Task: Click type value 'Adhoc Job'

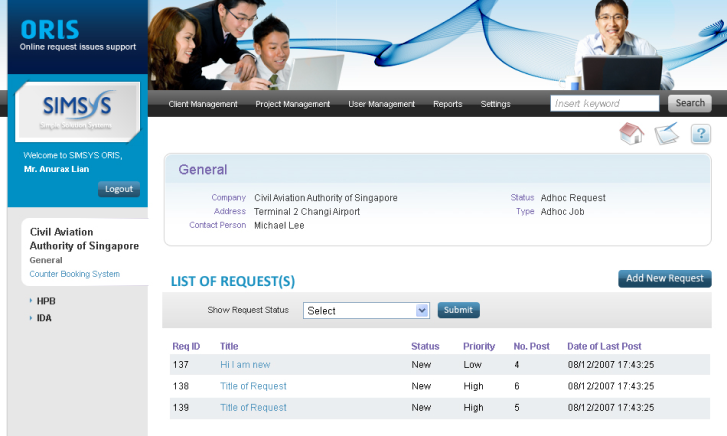Action: tap(562, 212)
